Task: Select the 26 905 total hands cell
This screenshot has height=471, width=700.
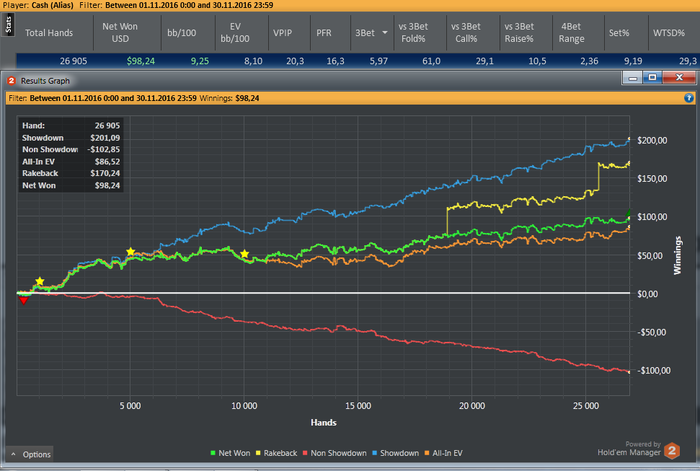Action: pyautogui.click(x=73, y=61)
